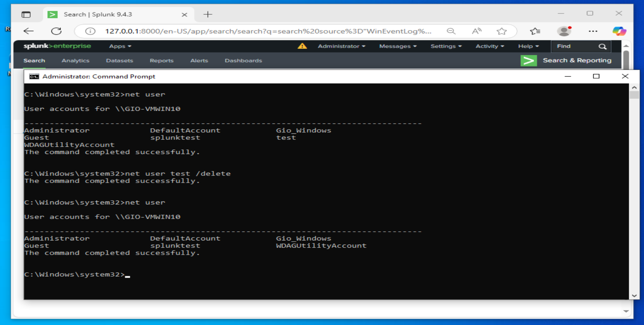Open the Favorites list icon

535,31
